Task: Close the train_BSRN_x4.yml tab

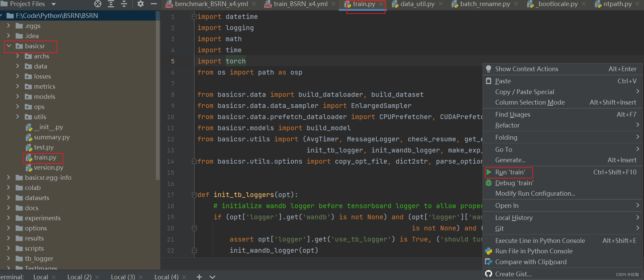Action: click(333, 4)
